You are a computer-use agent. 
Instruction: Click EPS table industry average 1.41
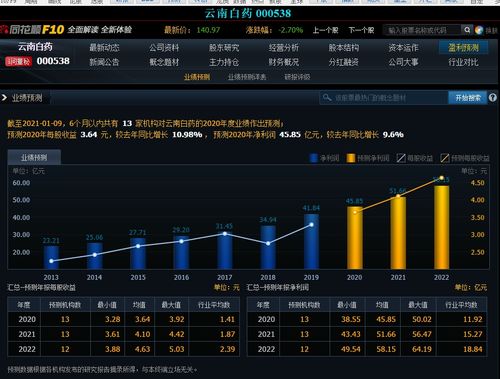pyautogui.click(x=227, y=319)
